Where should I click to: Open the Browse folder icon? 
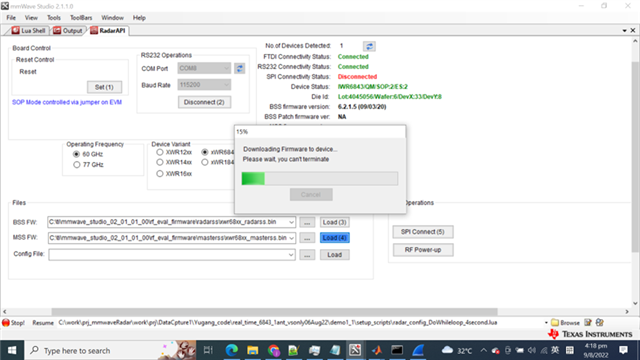click(555, 322)
